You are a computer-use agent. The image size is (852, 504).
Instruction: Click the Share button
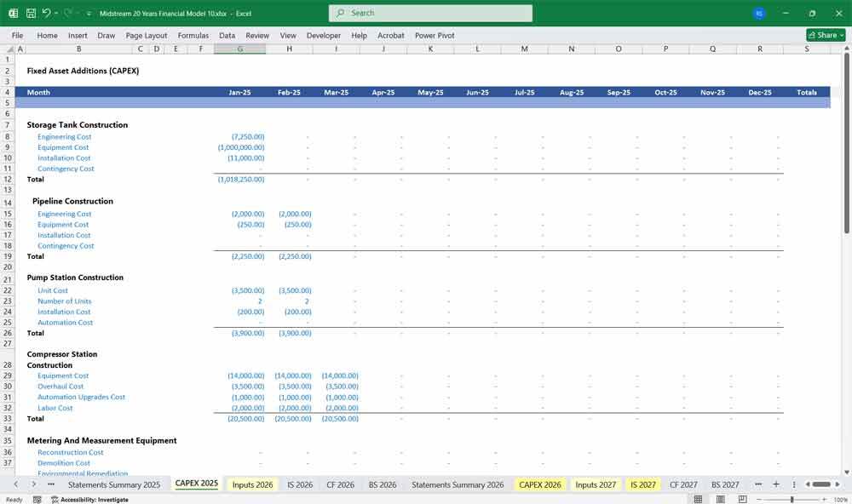[x=826, y=35]
